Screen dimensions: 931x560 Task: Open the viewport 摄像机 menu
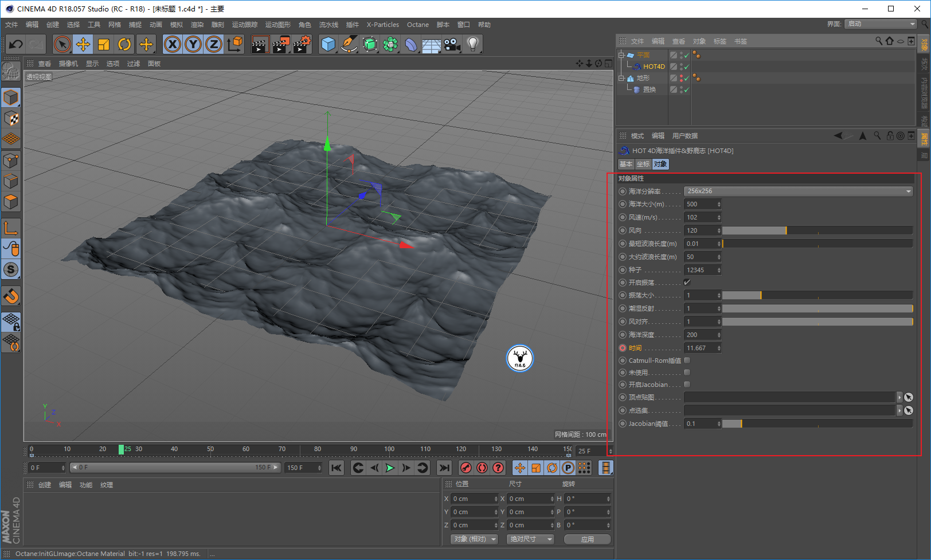pos(68,64)
